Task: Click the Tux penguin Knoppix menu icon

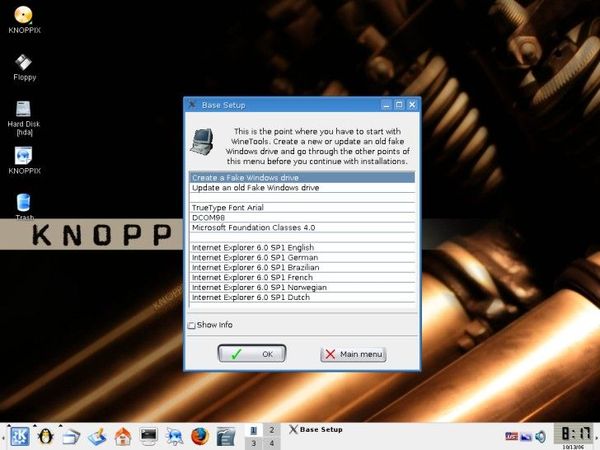Action: point(45,436)
